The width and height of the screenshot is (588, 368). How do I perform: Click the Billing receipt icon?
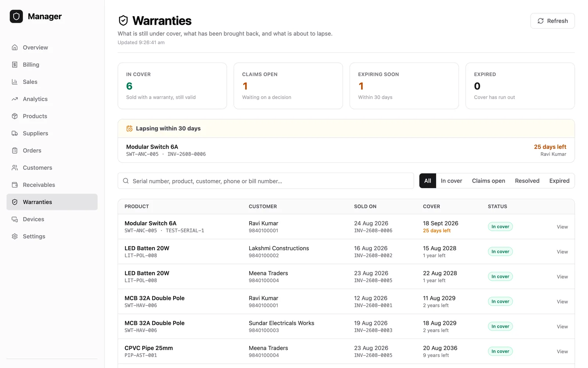[15, 65]
